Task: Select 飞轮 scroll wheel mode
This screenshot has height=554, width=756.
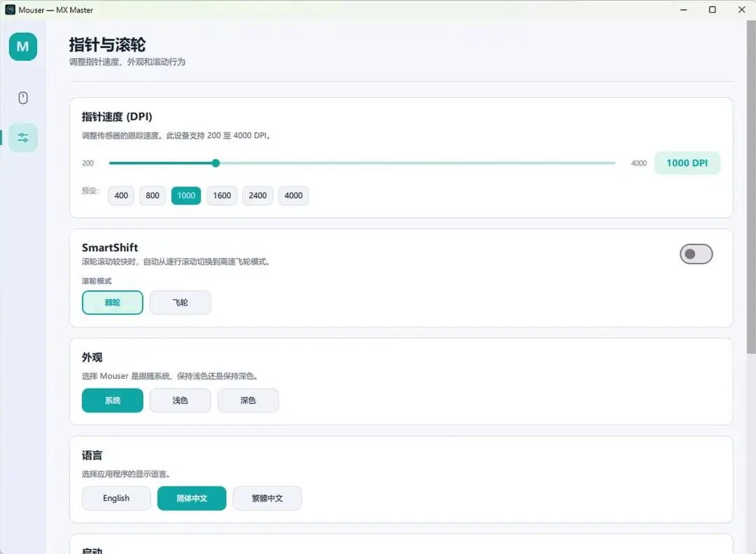Action: coord(180,302)
